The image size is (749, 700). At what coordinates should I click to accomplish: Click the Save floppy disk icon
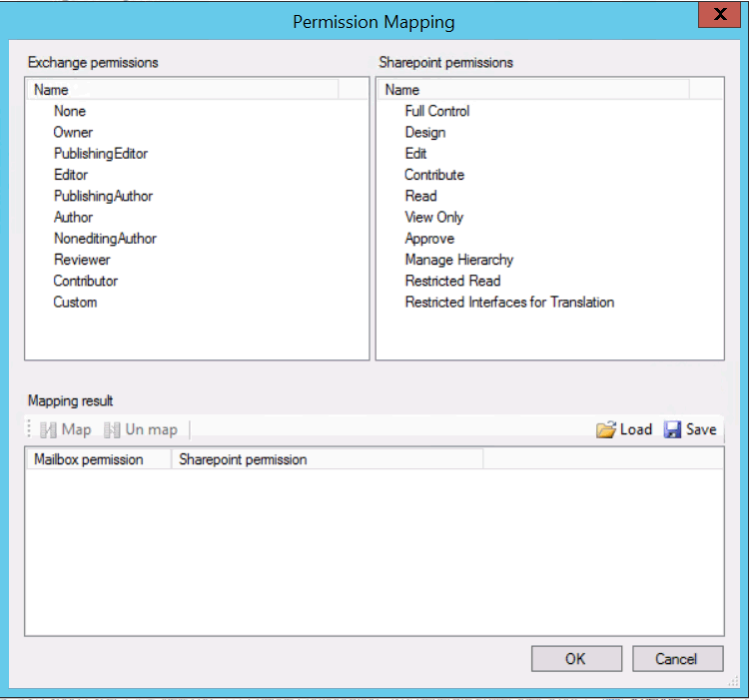click(672, 429)
